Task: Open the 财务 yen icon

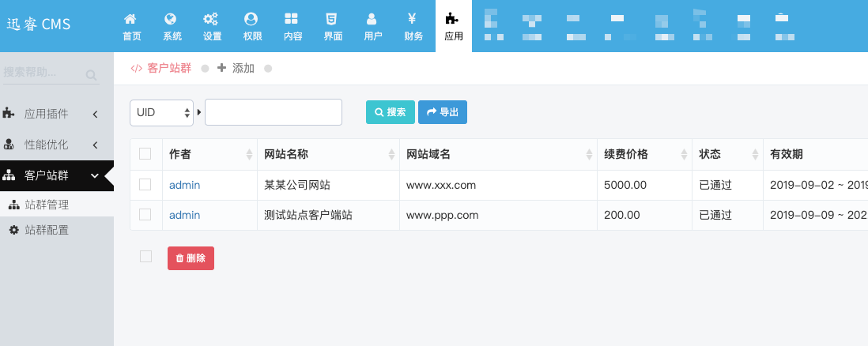Action: tap(412, 19)
